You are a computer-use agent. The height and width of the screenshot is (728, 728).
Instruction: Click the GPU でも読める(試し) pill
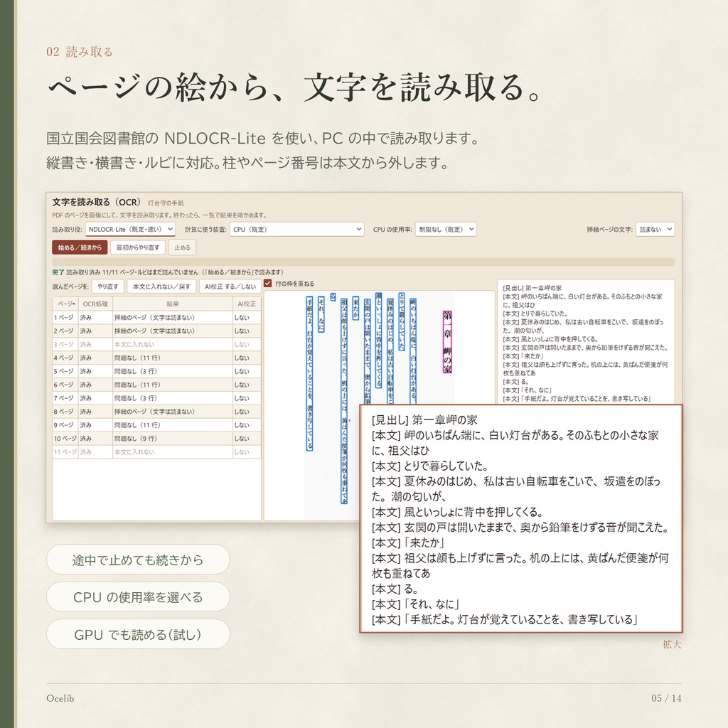[x=138, y=634]
